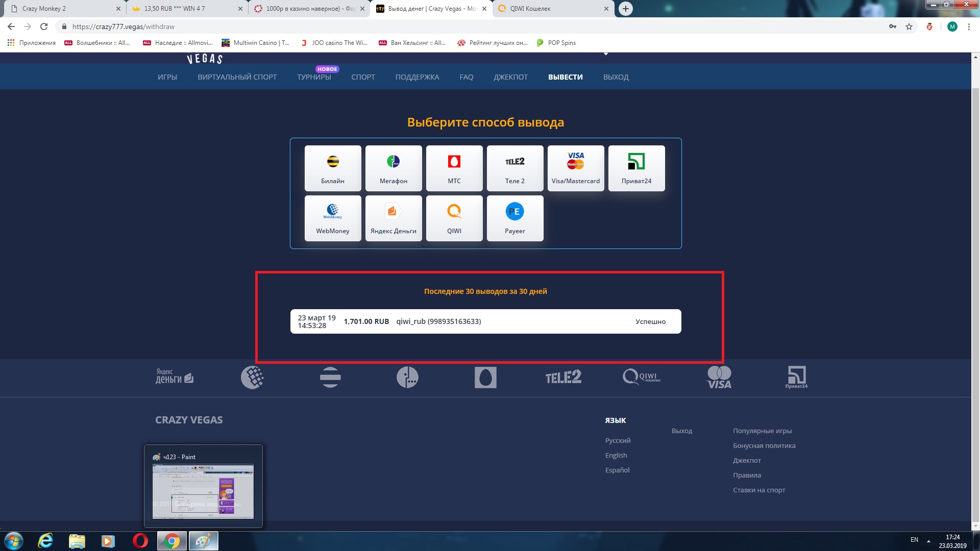Open Windows Start menu
The width and height of the screenshot is (980, 551).
14,541
